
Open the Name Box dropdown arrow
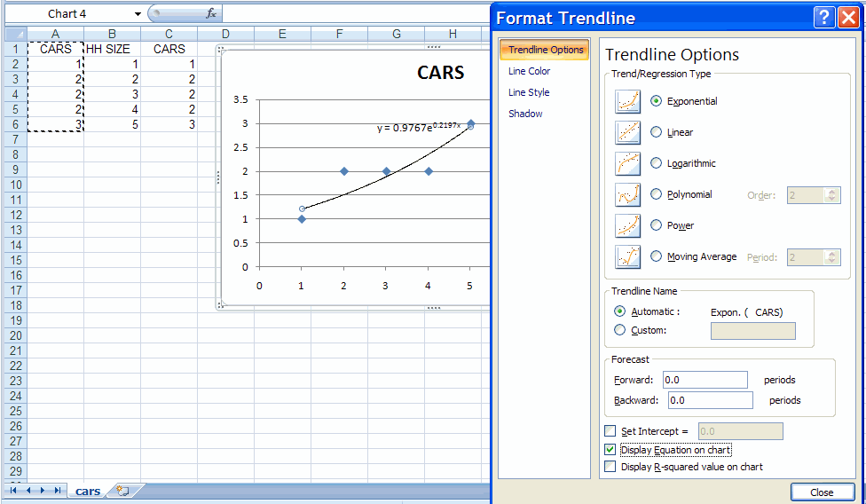click(x=138, y=14)
